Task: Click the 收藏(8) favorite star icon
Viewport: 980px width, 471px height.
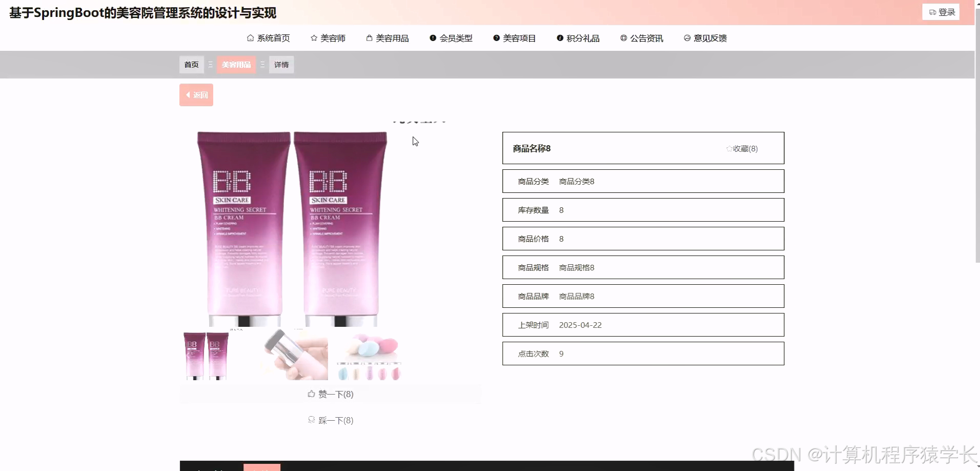Action: [x=729, y=149]
